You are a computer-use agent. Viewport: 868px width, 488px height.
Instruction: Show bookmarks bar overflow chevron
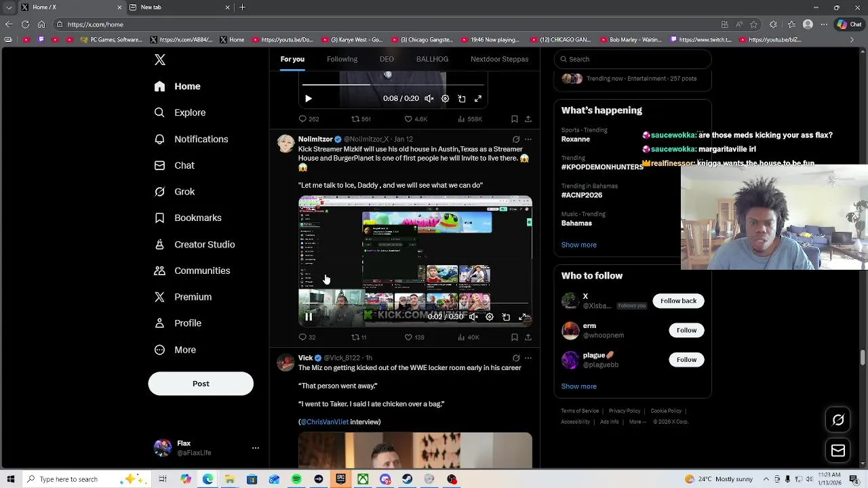pyautogui.click(x=852, y=39)
